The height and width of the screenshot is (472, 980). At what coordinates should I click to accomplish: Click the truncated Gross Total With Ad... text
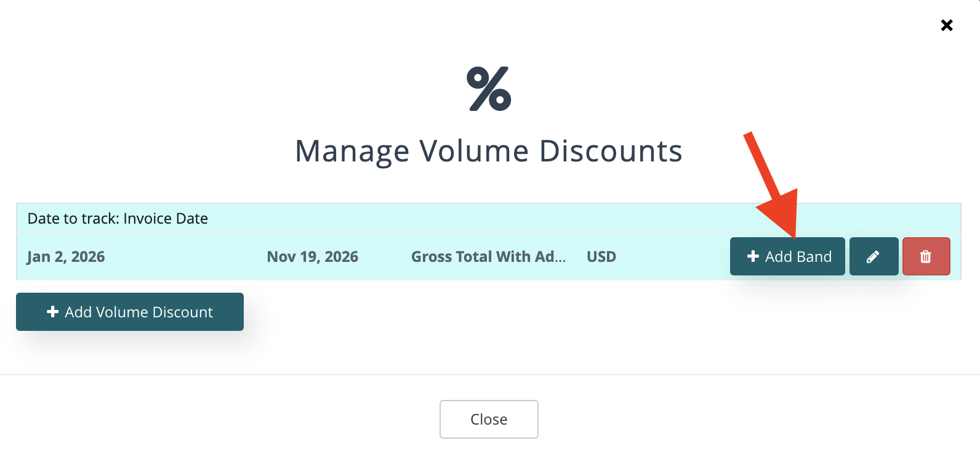(x=488, y=257)
